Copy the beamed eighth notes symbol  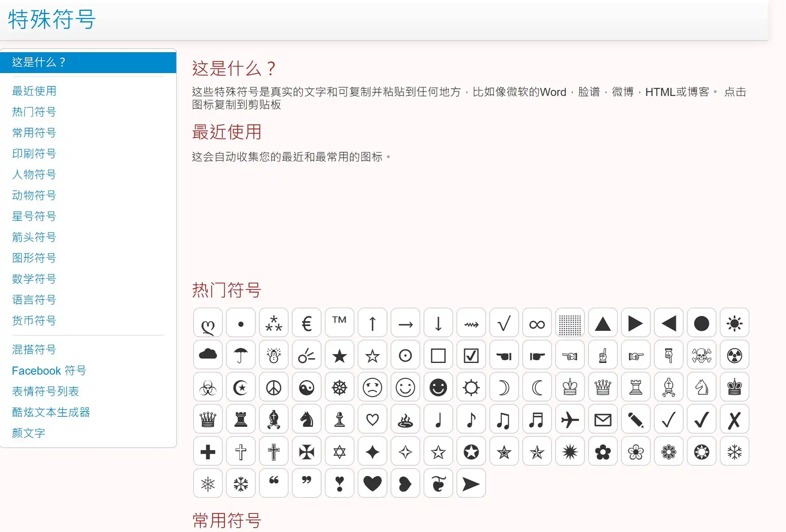point(504,419)
